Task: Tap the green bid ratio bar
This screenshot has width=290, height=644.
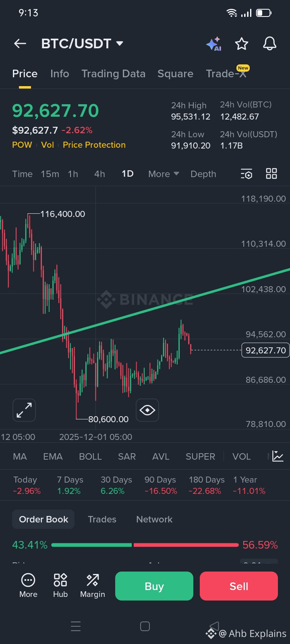Action: [91, 545]
